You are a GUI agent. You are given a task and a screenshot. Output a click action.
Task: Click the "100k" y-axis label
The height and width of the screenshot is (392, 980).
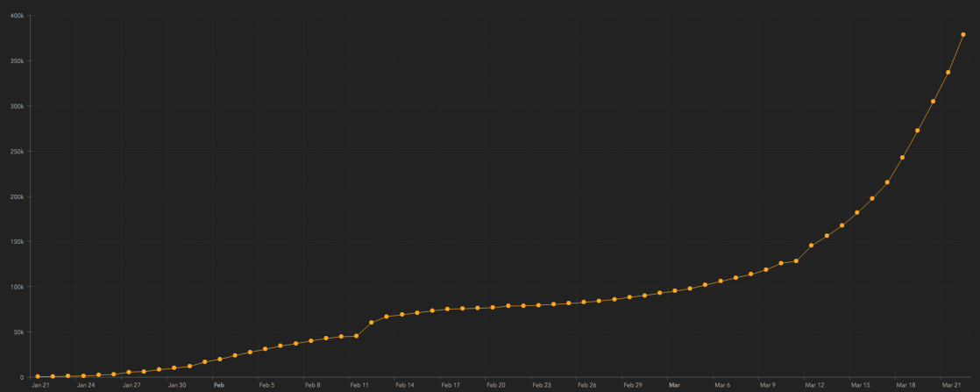pos(17,287)
